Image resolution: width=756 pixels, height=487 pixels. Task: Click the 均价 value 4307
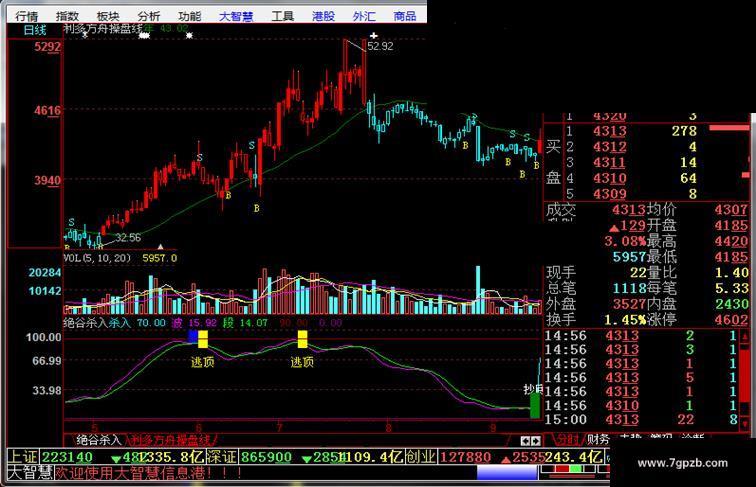(x=731, y=210)
